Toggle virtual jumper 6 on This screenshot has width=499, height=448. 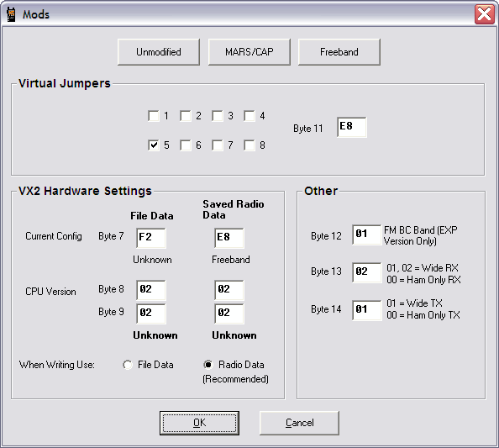(186, 145)
